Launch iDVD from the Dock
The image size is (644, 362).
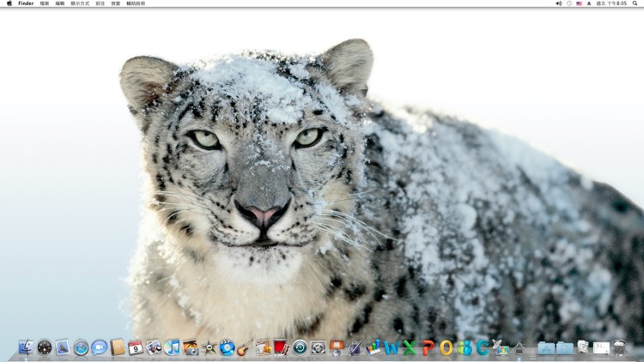(227, 347)
